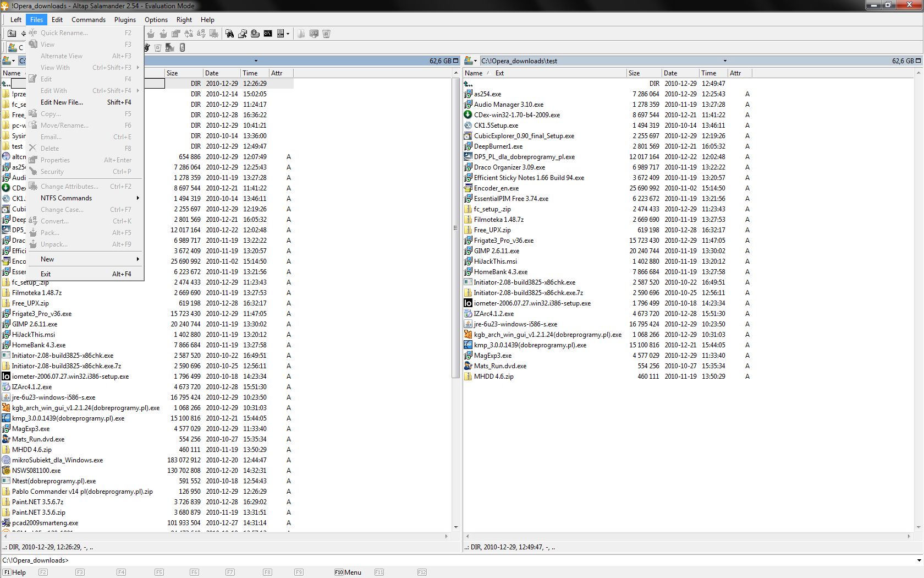
Task: Open left panel path history dropdown
Action: [256, 61]
